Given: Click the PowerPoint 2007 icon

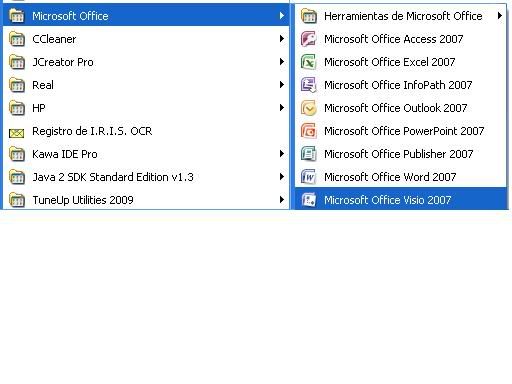Looking at the screenshot, I should tap(308, 131).
